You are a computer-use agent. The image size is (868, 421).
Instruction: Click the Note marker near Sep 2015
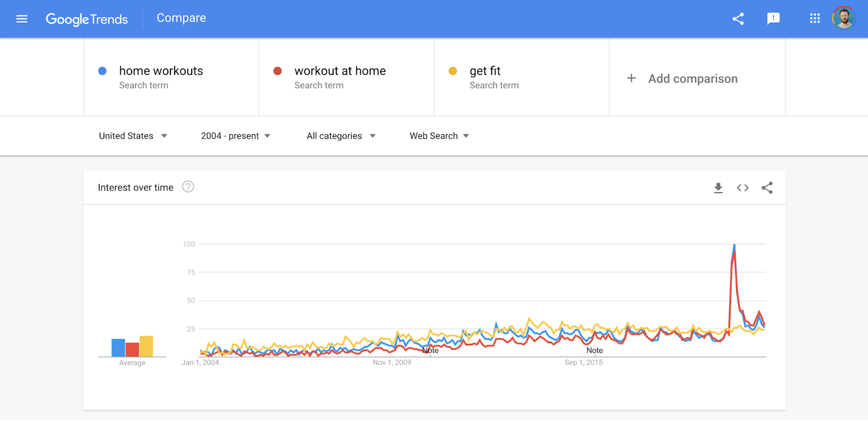[x=594, y=351]
